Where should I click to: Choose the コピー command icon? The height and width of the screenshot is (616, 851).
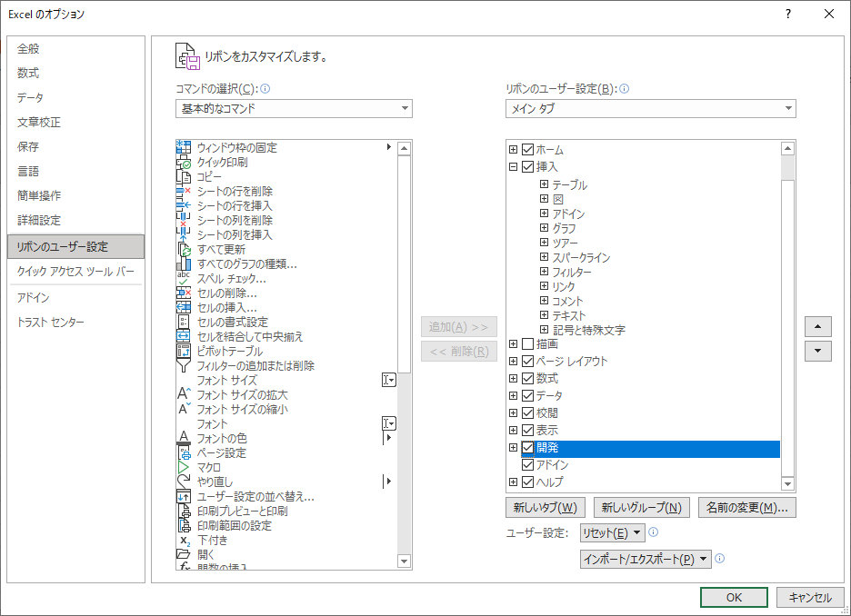click(184, 176)
